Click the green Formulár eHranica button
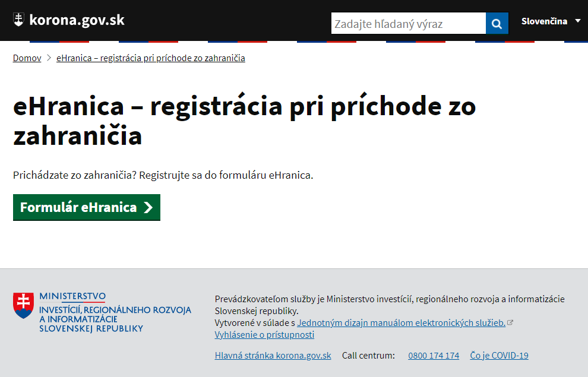 (x=87, y=207)
